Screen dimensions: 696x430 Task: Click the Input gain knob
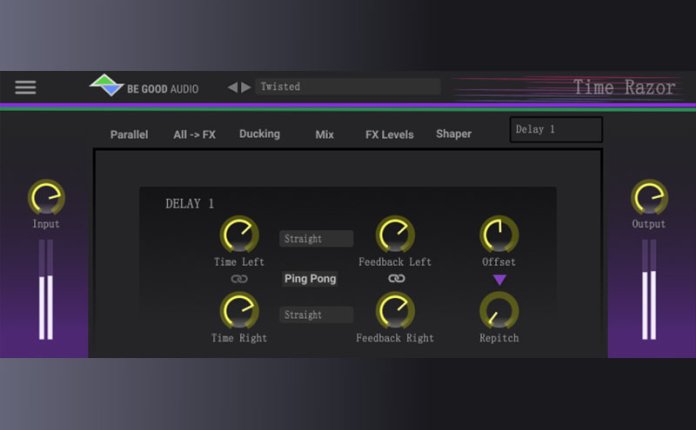click(46, 197)
